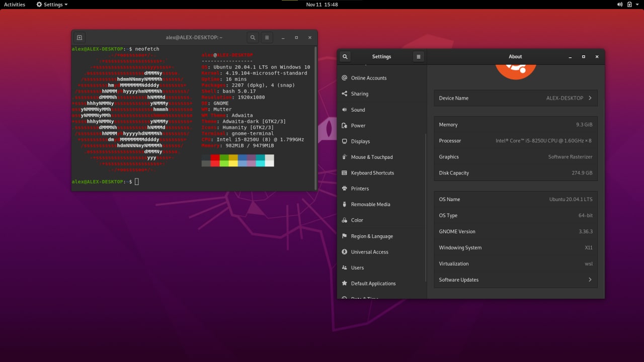Open the Settings app menu in top bar
644x362 pixels.
coord(52,5)
